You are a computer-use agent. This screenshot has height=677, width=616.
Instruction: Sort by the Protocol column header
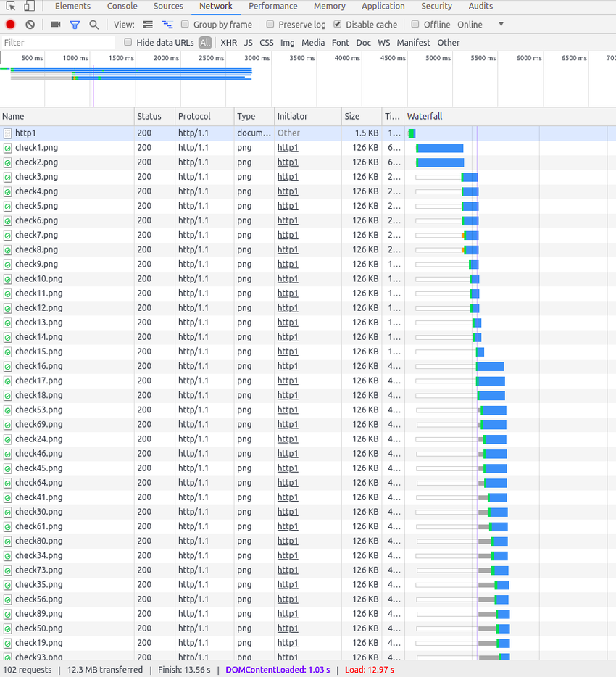[x=204, y=117]
